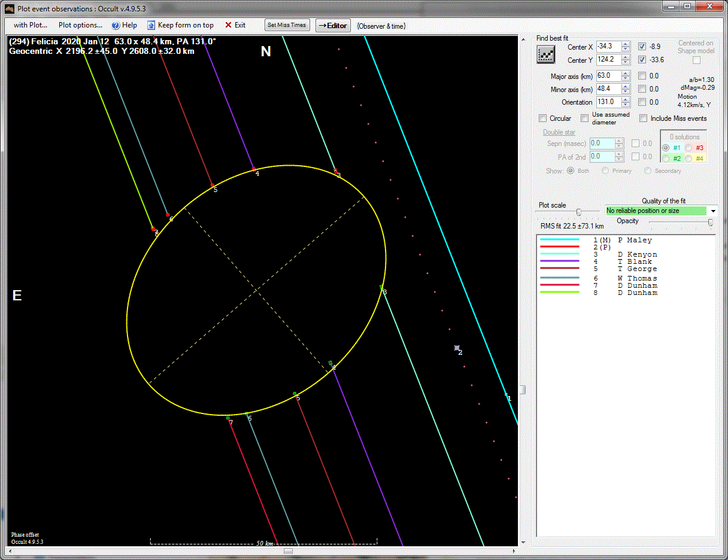The image size is (728, 560).
Task: Select the Both show radio button
Action: (571, 171)
